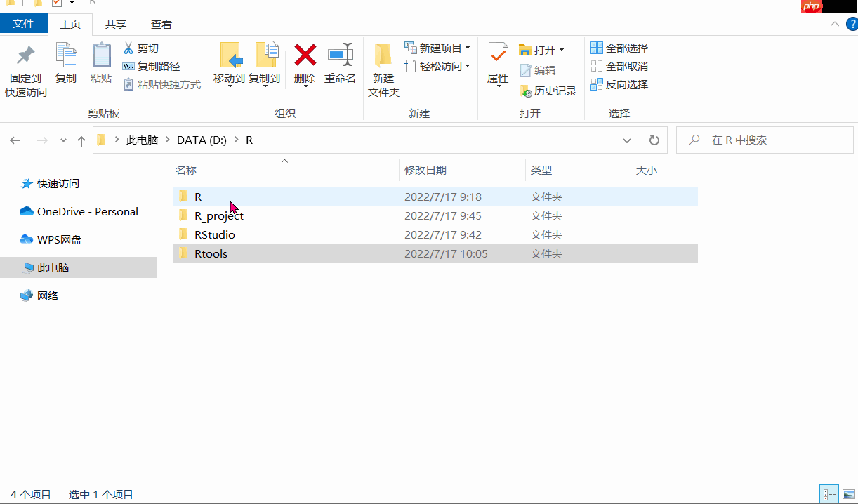
Task: Go up one folder level arrow
Action: [x=81, y=140]
